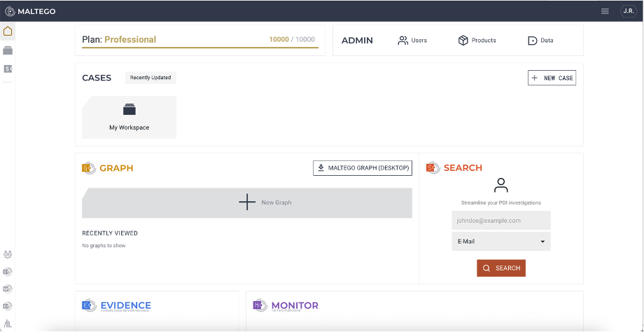
Task: Click the Plan Professional credits progress bar
Action: pos(200,48)
